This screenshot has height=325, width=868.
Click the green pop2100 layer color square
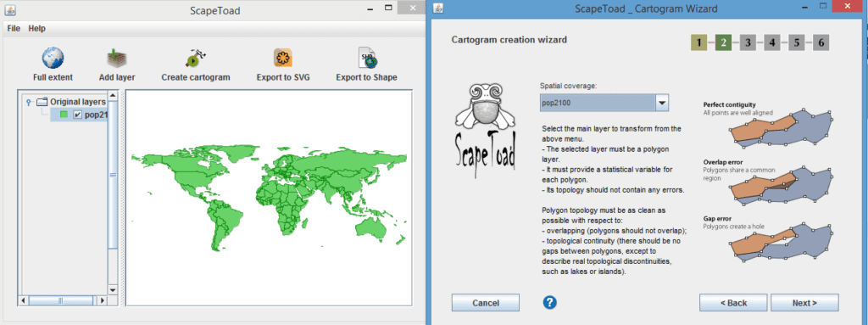tap(64, 115)
